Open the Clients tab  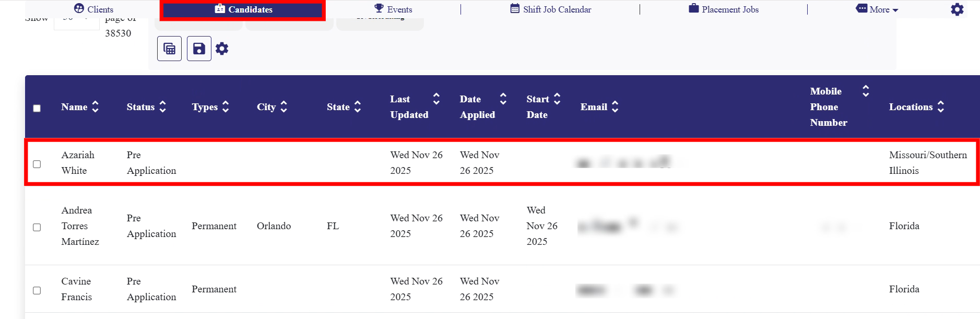[93, 9]
